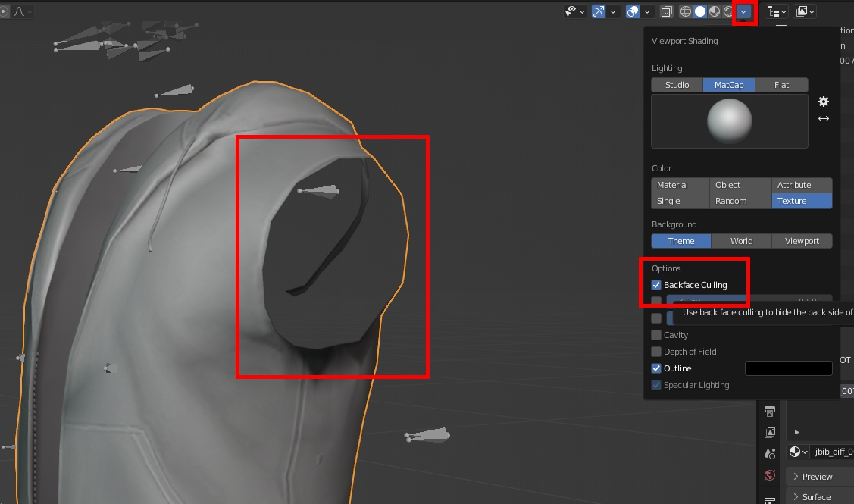This screenshot has width=854, height=504.
Task: Toggle viewport overlays button
Action: tap(632, 11)
